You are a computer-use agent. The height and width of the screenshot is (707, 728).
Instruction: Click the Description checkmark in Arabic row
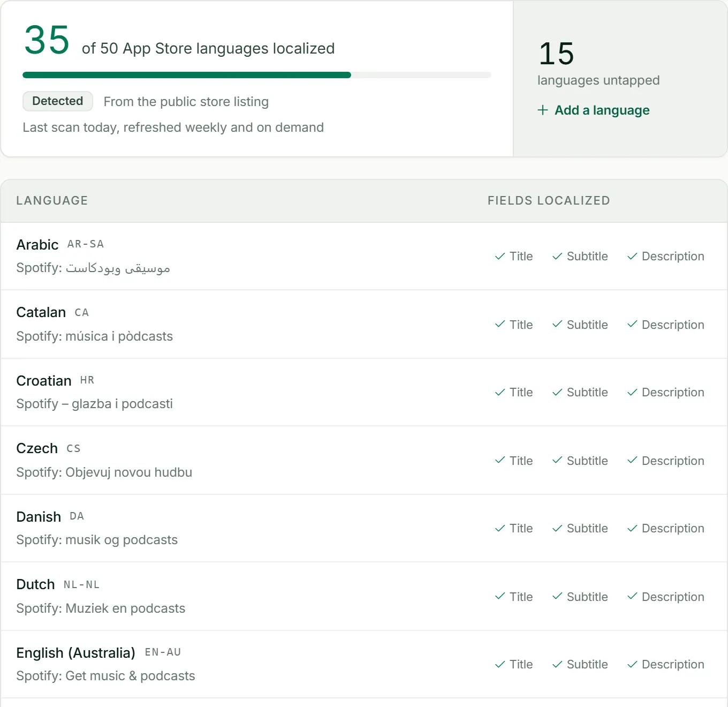632,257
